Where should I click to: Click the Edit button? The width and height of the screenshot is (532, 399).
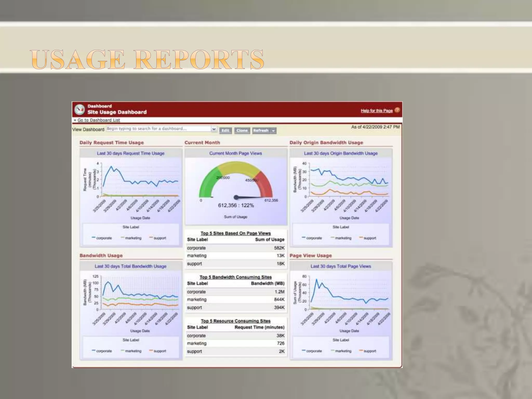pos(225,130)
